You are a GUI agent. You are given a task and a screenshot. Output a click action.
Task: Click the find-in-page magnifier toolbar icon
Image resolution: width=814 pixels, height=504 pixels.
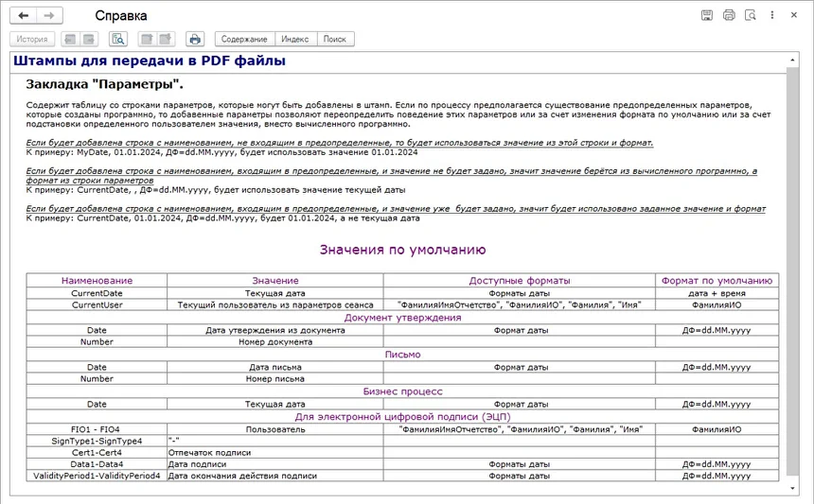(x=118, y=39)
